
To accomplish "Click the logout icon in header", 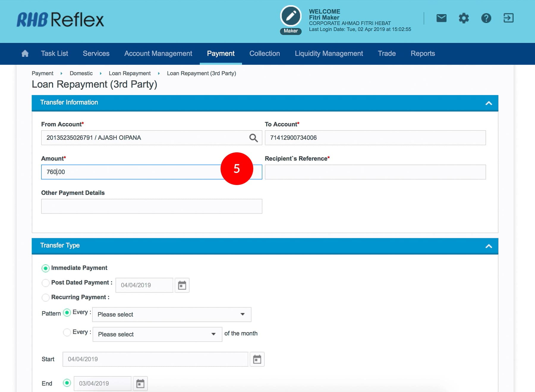I will point(508,18).
